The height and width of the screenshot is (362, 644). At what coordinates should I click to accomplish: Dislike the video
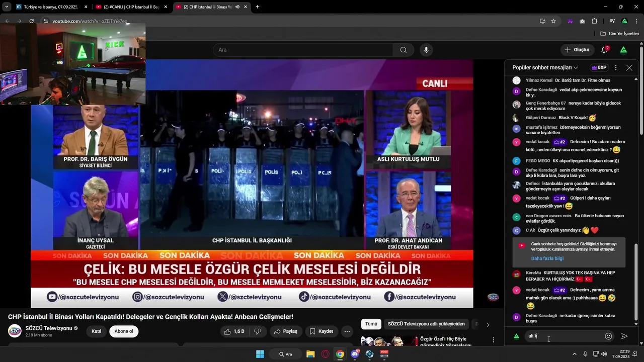257,331
